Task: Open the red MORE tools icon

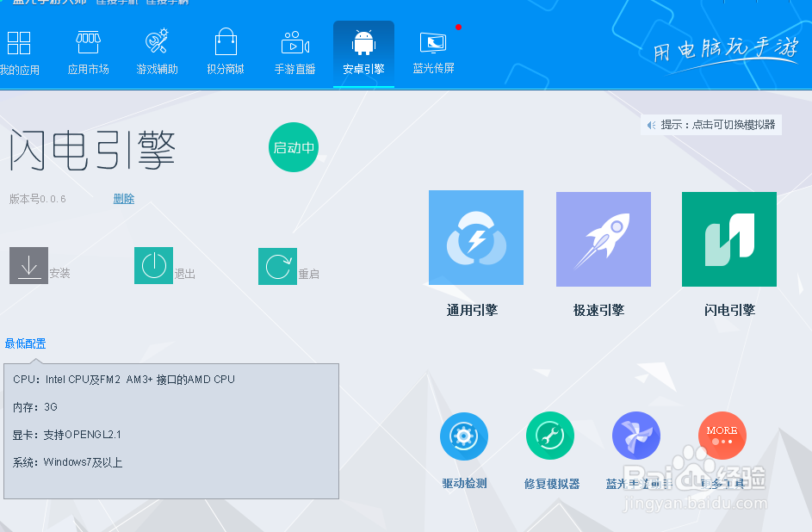Action: (722, 436)
